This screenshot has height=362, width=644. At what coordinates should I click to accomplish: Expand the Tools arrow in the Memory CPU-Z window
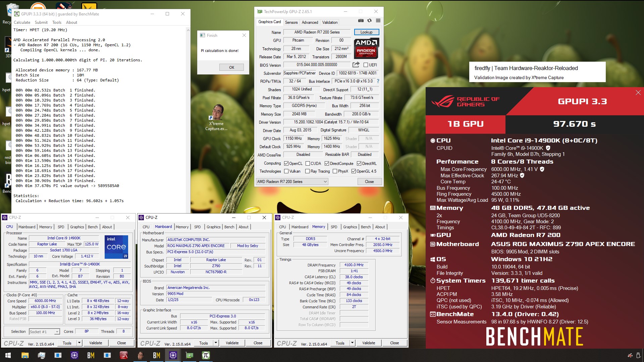tap(352, 343)
